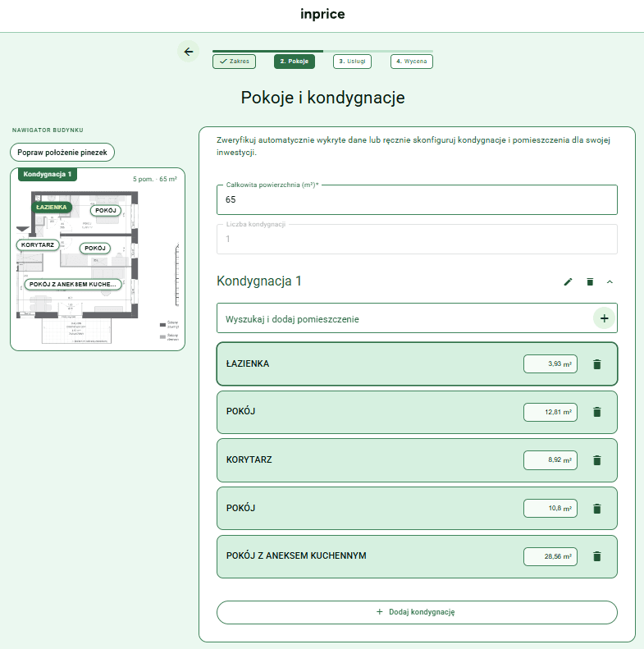Screen dimensions: 644x649
Task: Remove the KORYTARZ room via trash icon
Action: pos(596,460)
